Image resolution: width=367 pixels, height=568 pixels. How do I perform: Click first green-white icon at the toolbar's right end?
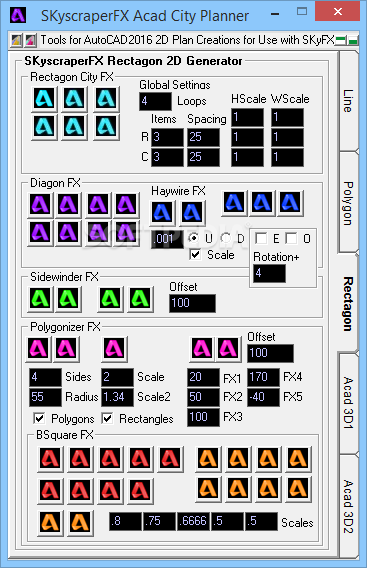tap(341, 40)
